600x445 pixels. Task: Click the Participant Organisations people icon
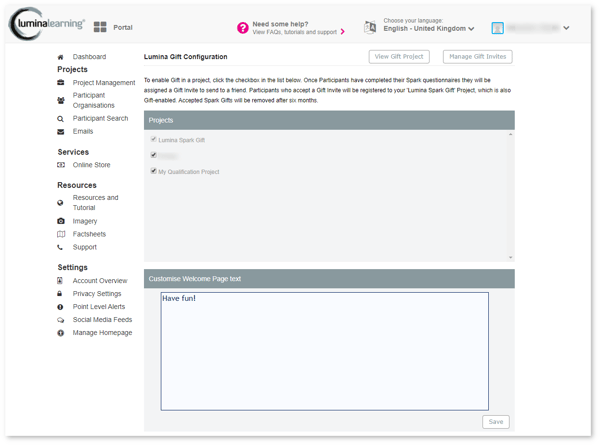coord(60,100)
